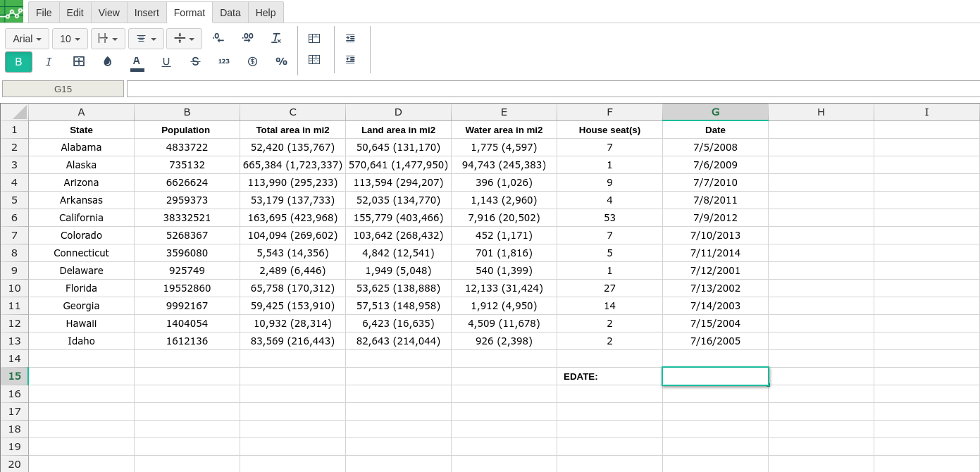The width and height of the screenshot is (980, 472).
Task: Select column G header
Action: point(715,112)
